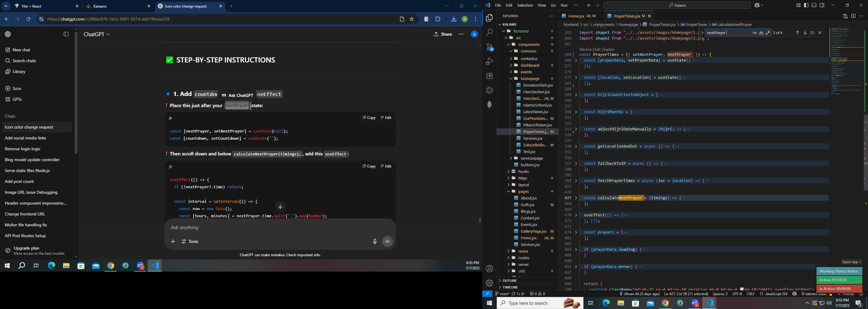Toggle Match Case in the find widget

point(754,33)
